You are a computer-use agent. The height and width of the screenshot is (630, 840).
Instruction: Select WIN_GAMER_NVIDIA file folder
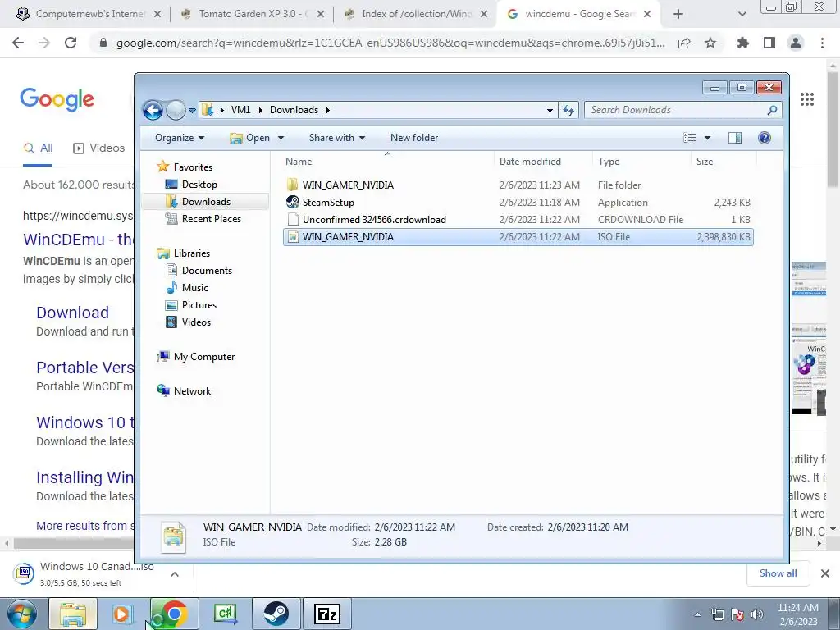click(518, 185)
